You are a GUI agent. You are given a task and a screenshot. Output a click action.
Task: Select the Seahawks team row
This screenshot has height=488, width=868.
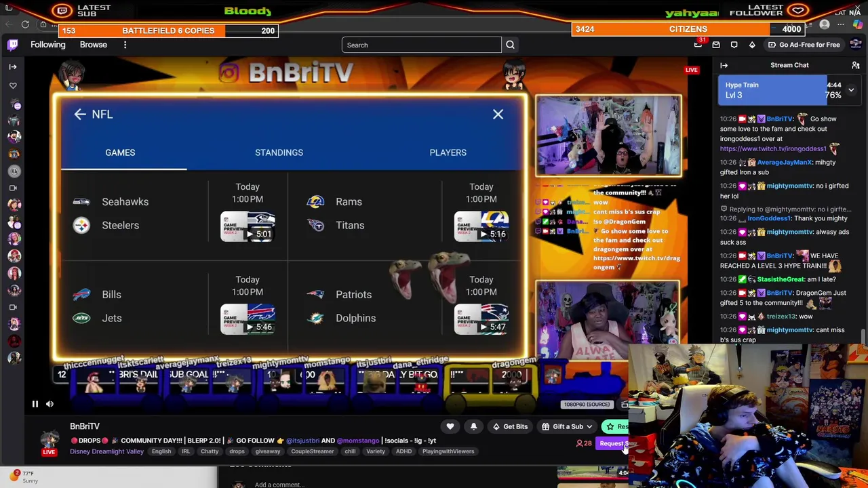[x=111, y=201]
